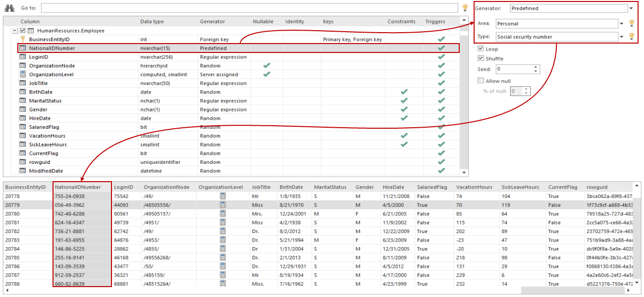Click the column icon of NationalIDNumber row
644x297 pixels.
[22, 48]
